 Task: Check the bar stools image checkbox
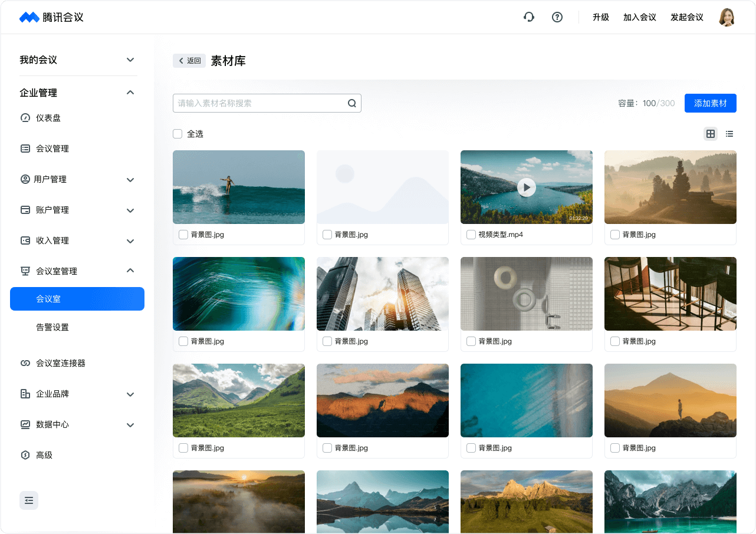click(x=615, y=341)
